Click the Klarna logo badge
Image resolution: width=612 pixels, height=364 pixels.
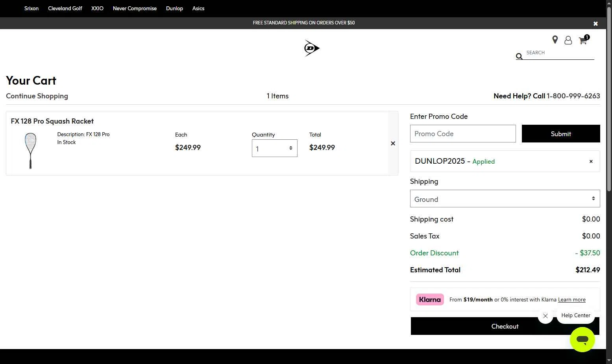tap(430, 299)
